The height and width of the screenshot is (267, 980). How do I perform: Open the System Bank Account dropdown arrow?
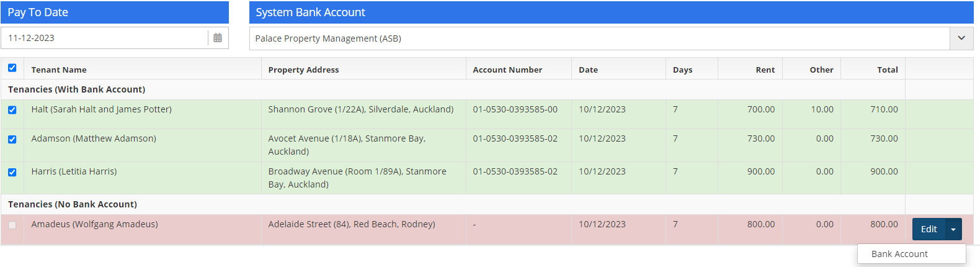click(x=961, y=38)
